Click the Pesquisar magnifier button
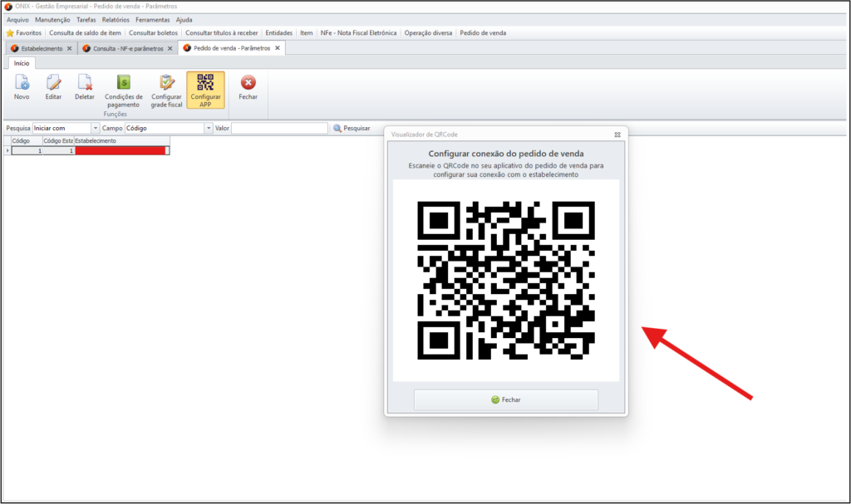This screenshot has width=851, height=504. point(352,129)
